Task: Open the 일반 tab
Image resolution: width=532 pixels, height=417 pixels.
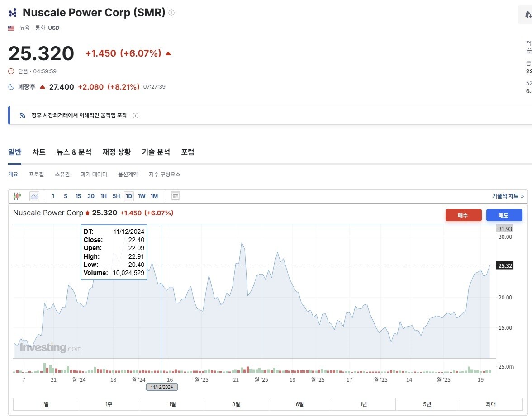Action: (x=14, y=152)
